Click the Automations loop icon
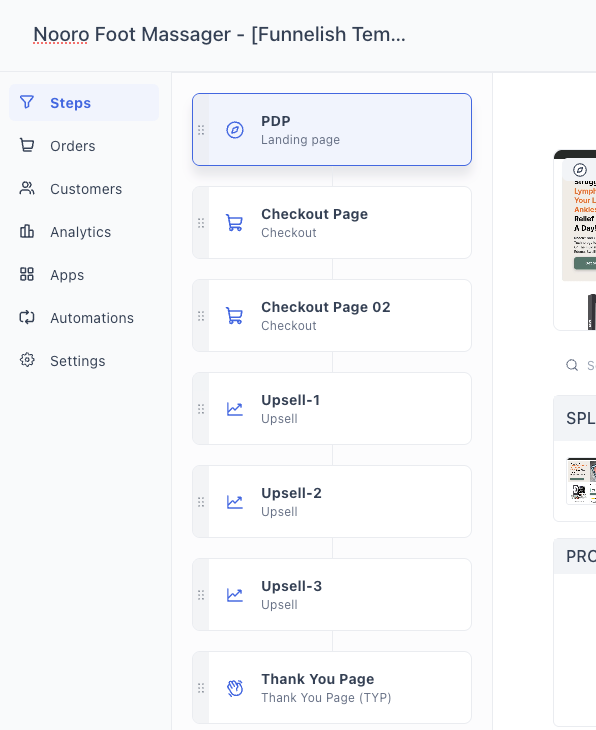 (x=27, y=318)
